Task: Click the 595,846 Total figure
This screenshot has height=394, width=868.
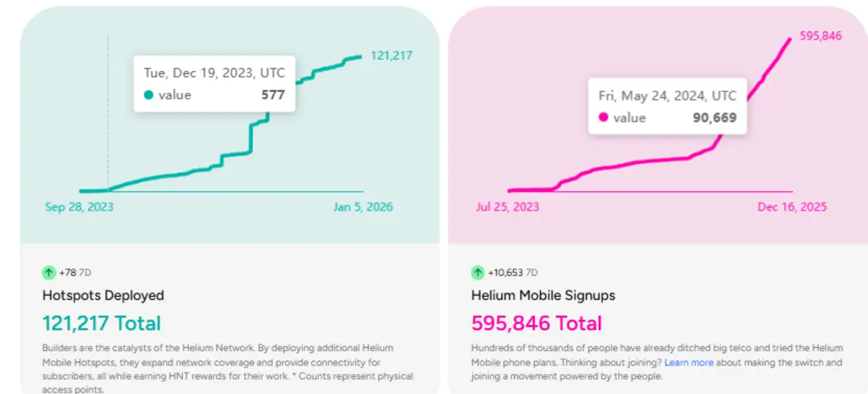Action: [537, 323]
